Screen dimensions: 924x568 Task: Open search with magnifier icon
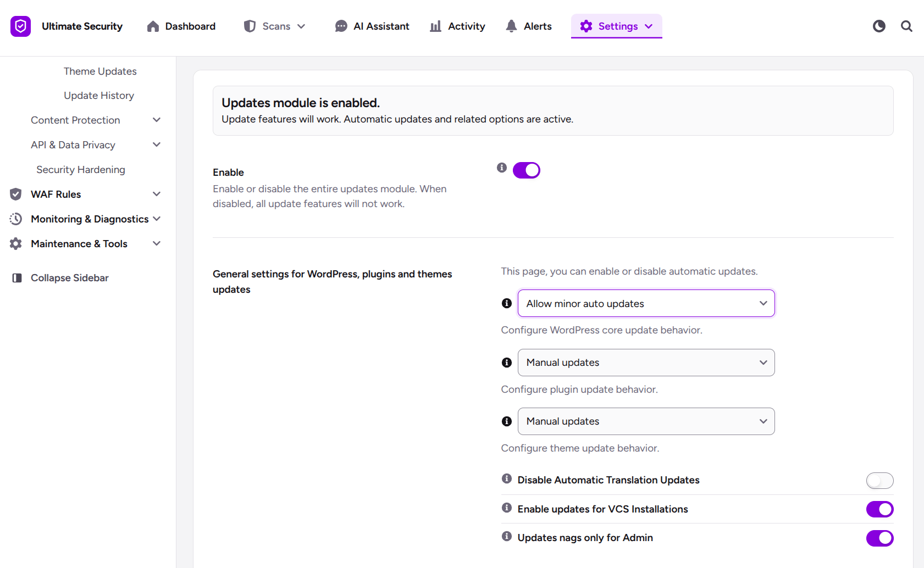(x=907, y=26)
